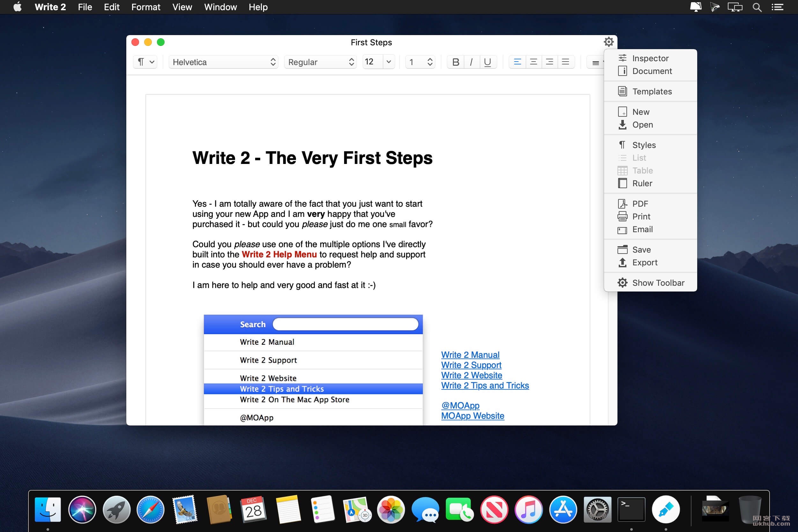Open the MOApp Website hyperlink
Screen dimensions: 798x532
pos(473,416)
